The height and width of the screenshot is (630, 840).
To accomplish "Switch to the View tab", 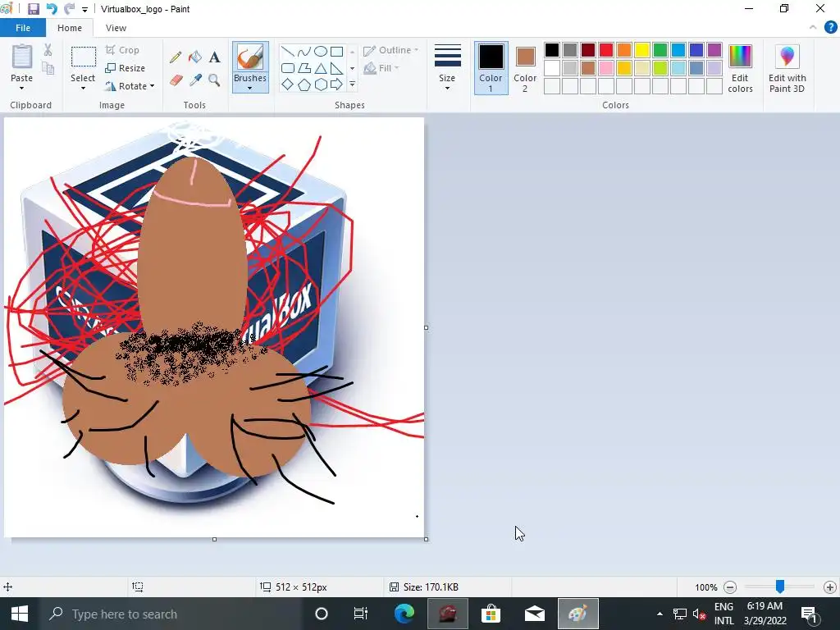I will pyautogui.click(x=116, y=28).
